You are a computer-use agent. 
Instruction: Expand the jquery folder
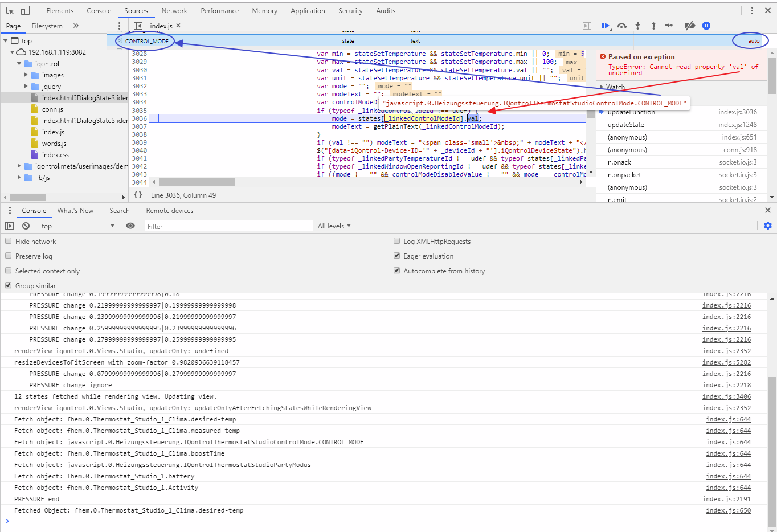point(26,86)
